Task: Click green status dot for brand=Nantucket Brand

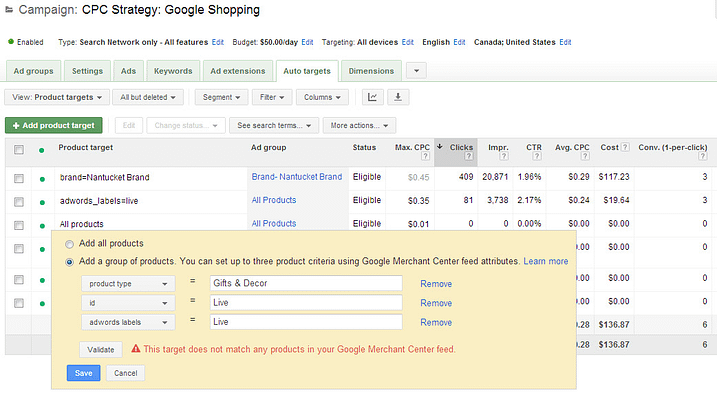Action: point(42,179)
